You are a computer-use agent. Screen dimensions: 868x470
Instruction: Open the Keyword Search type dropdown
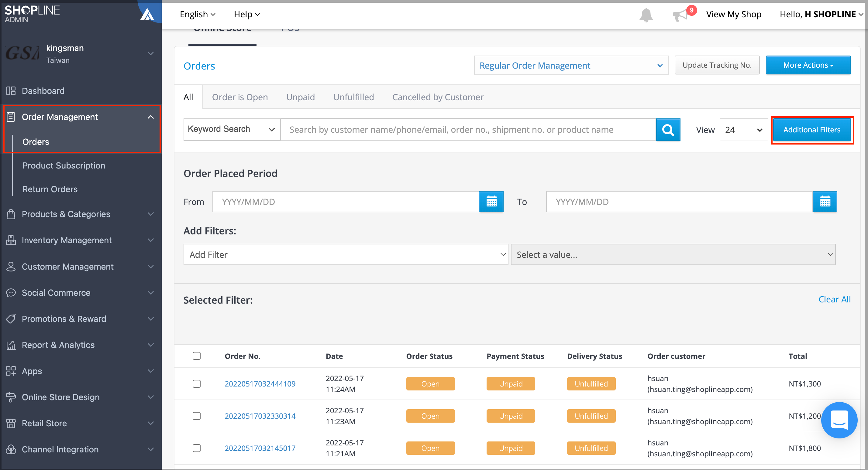232,129
